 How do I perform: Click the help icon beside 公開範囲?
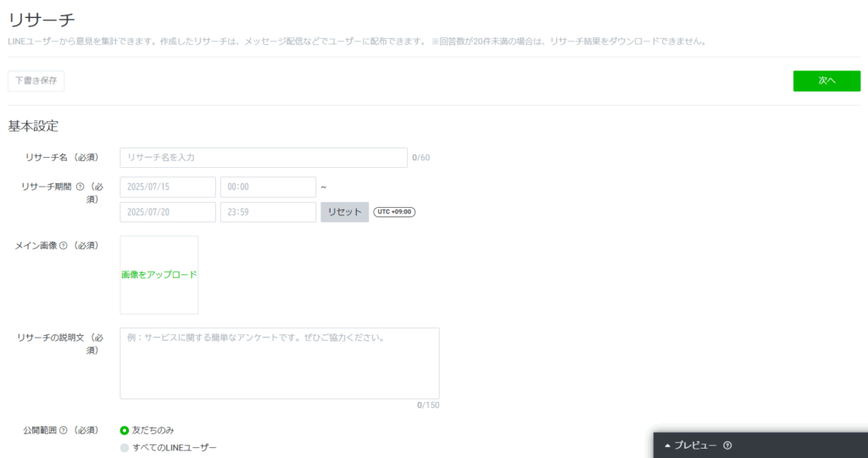click(x=64, y=430)
